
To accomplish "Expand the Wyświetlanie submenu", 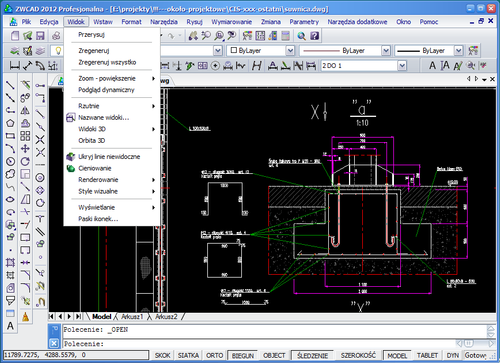I will [x=112, y=207].
